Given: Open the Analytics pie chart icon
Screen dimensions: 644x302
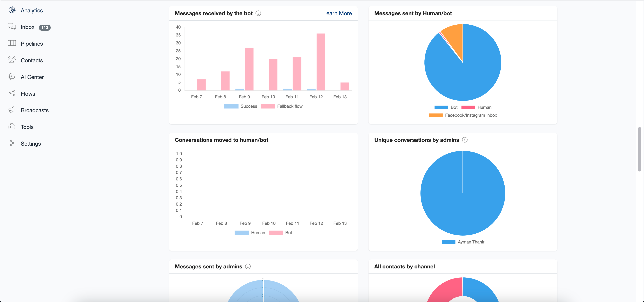Looking at the screenshot, I should coord(12,10).
